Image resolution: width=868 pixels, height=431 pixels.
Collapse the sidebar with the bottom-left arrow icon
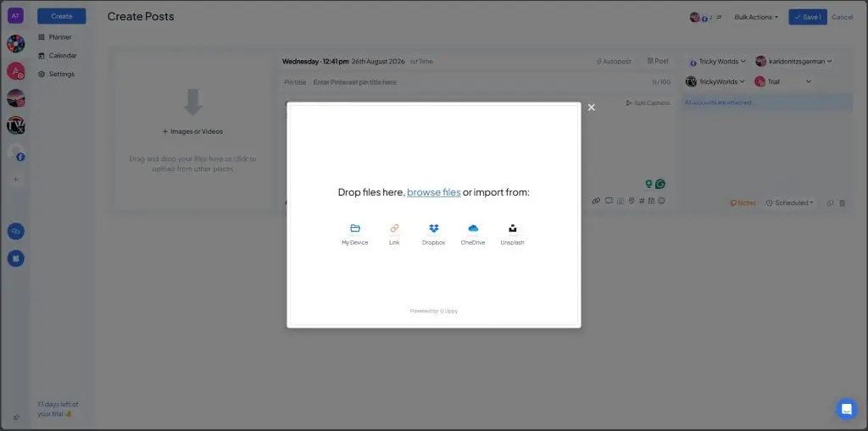pyautogui.click(x=16, y=417)
